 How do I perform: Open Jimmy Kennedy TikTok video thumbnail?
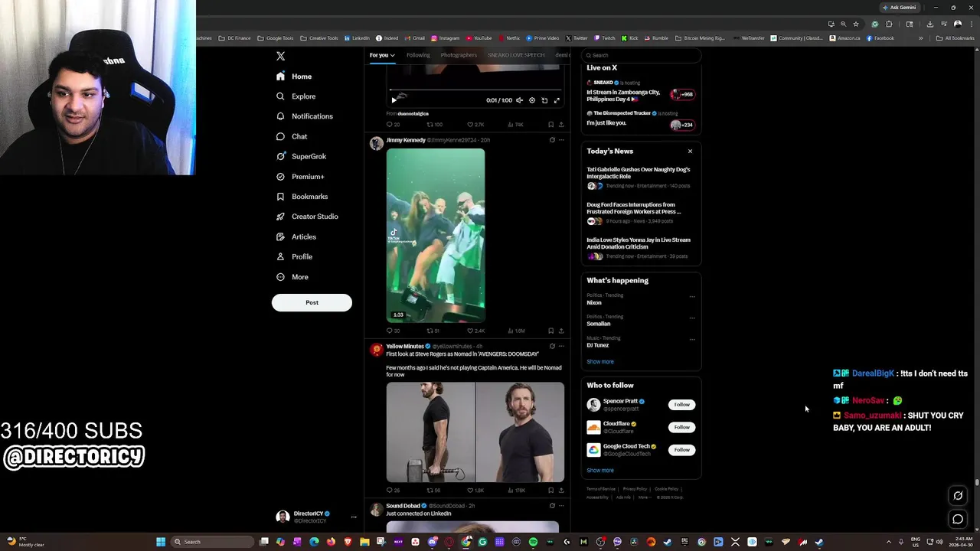click(436, 235)
